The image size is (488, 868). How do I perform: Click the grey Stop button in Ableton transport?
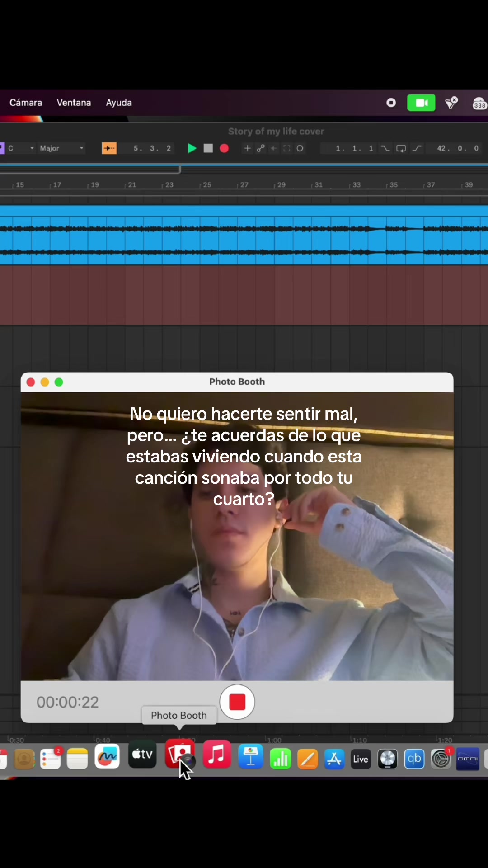pos(208,148)
